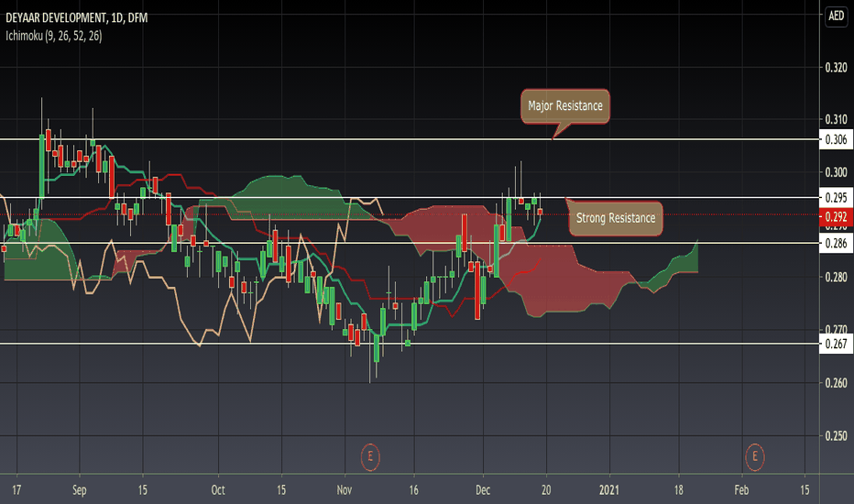Click the 0.295 horizontal line price label
854x504 pixels.
836,198
